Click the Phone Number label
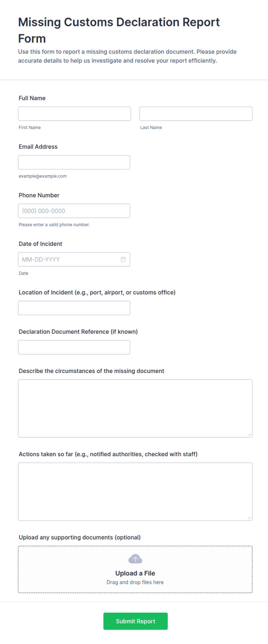This screenshot has width=268, height=644. (x=39, y=195)
